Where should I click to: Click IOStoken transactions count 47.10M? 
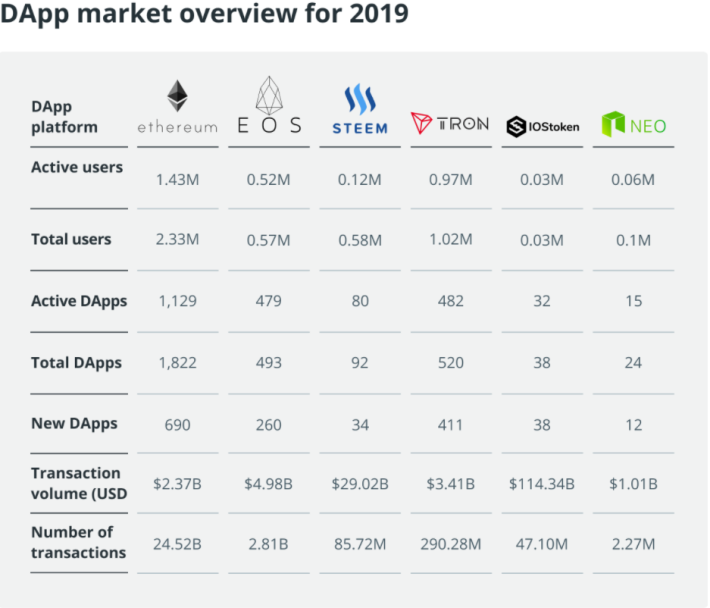coord(542,544)
